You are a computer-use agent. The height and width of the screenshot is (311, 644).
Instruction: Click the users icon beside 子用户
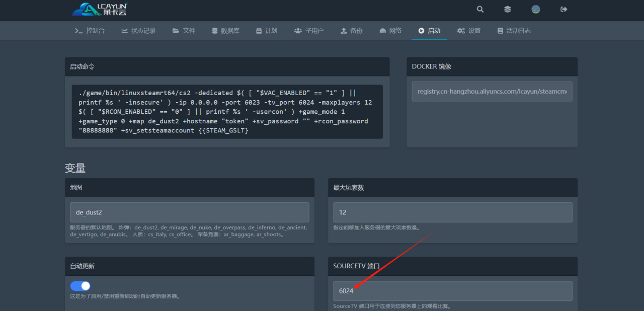pyautogui.click(x=298, y=31)
